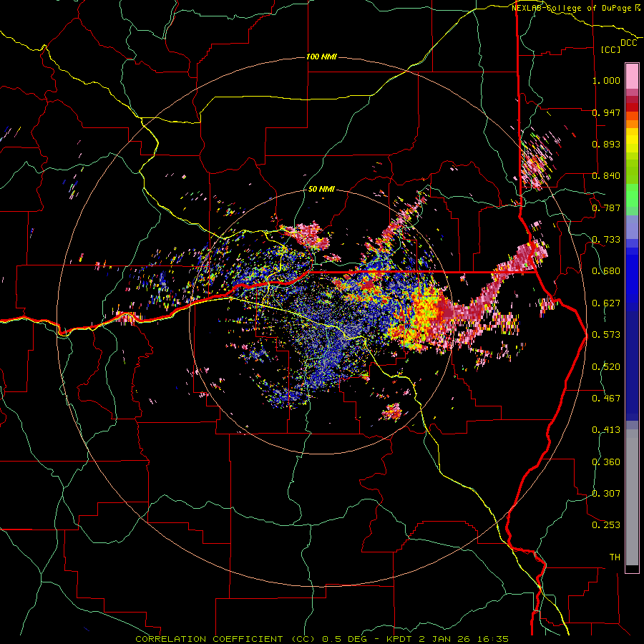Screen dimensions: 644x644
Task: Click the 0.840 scale value
Action: (x=606, y=176)
